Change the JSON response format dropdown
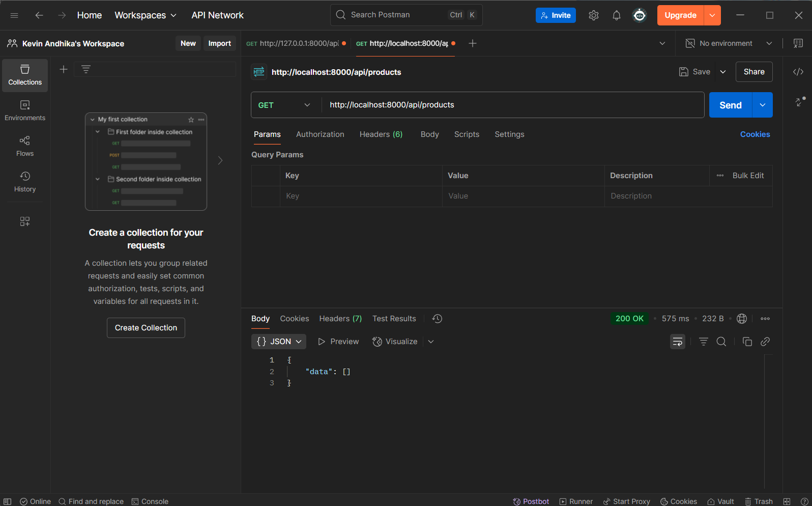 279,342
